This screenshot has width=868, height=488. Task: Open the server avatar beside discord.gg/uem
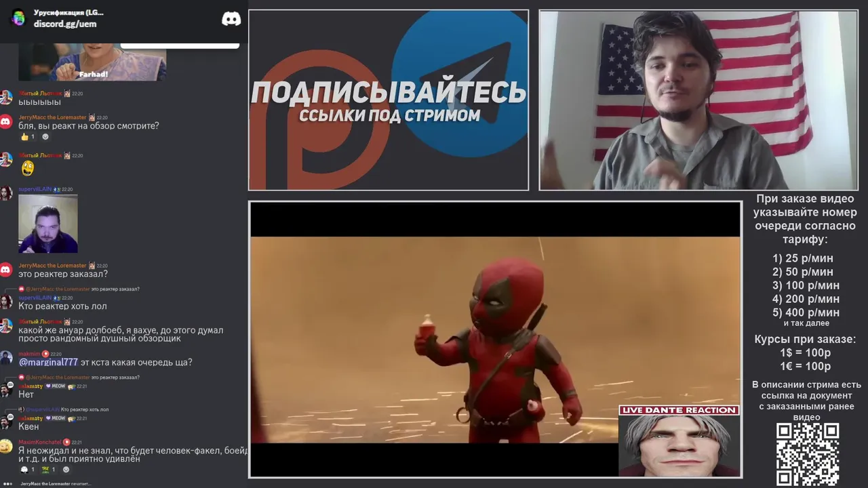[18, 18]
